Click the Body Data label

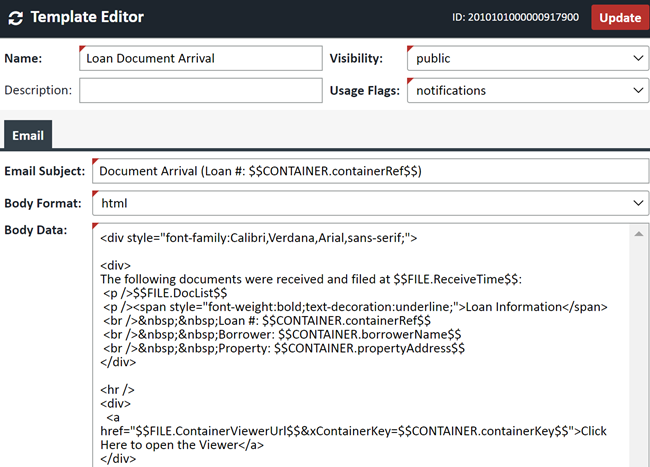click(x=36, y=231)
